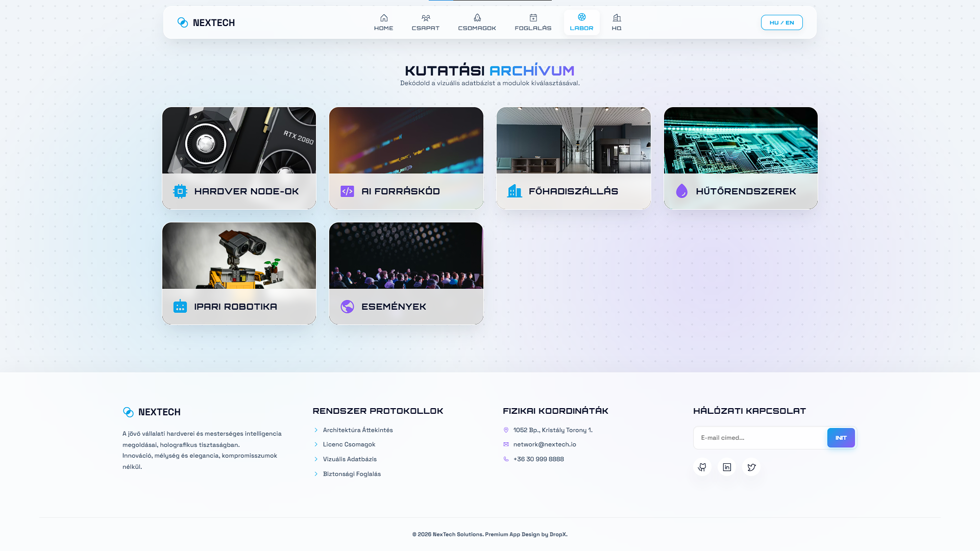
Task: Click the Csomagok rocket icon
Action: [x=477, y=18]
